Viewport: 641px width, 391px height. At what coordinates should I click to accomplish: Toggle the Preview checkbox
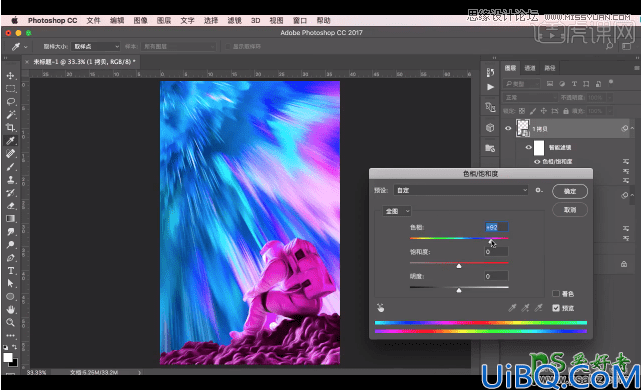(x=556, y=308)
